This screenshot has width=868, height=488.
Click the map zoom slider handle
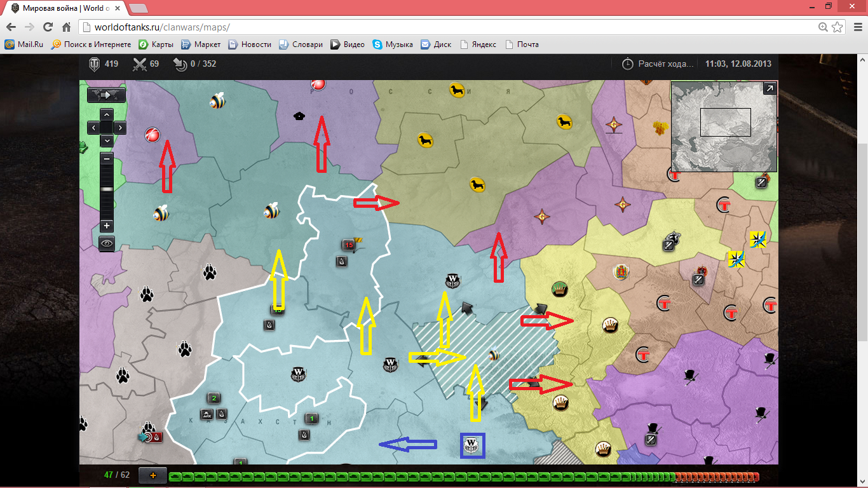107,189
